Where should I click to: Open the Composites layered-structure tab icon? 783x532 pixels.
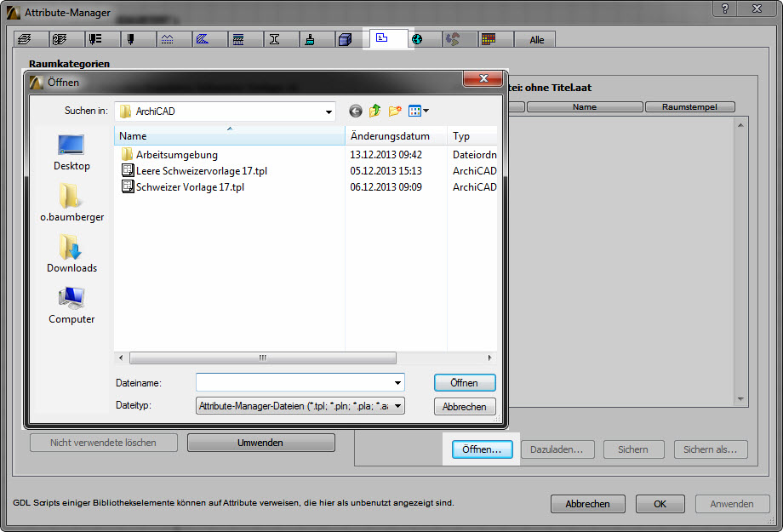238,39
